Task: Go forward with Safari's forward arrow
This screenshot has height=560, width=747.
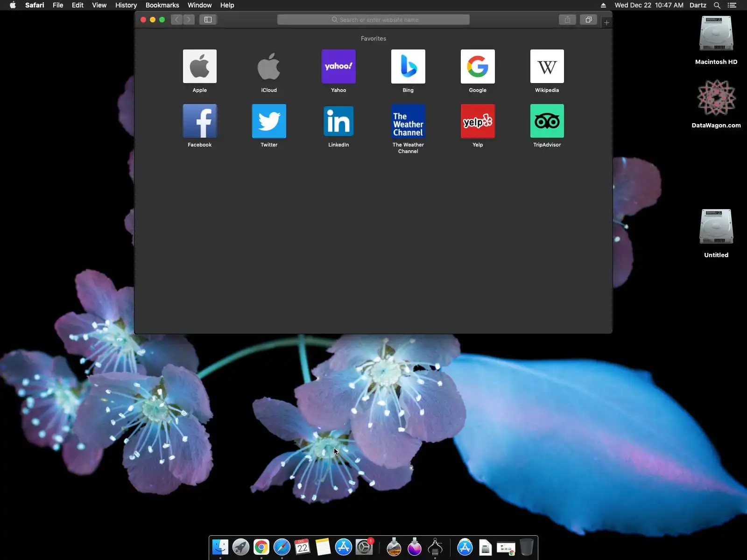Action: 189,20
